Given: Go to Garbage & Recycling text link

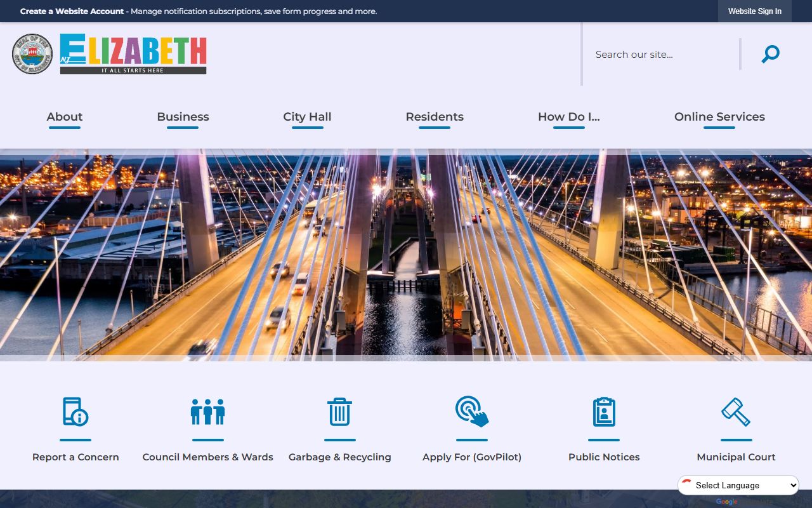Looking at the screenshot, I should pyautogui.click(x=340, y=457).
